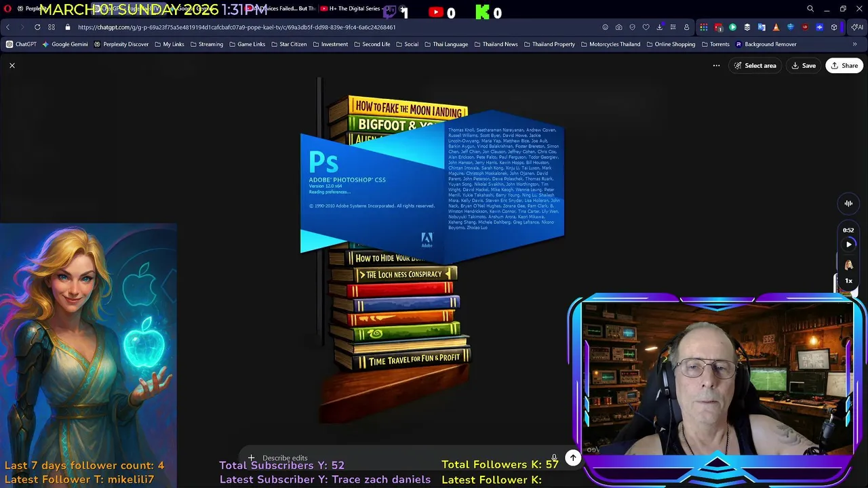Send edits with the up-arrow button
Viewport: 868px width, 488px height.
pyautogui.click(x=573, y=458)
